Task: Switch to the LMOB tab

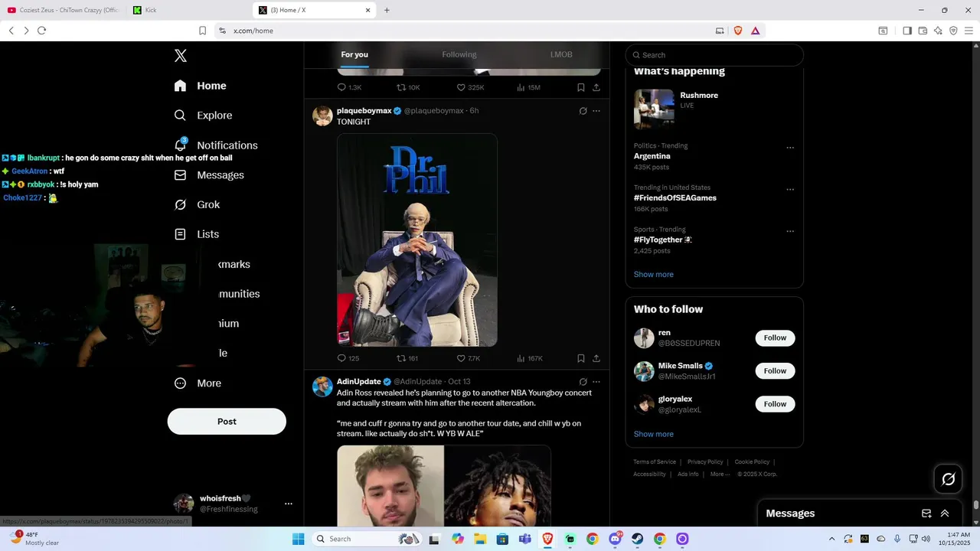Action: (561, 54)
